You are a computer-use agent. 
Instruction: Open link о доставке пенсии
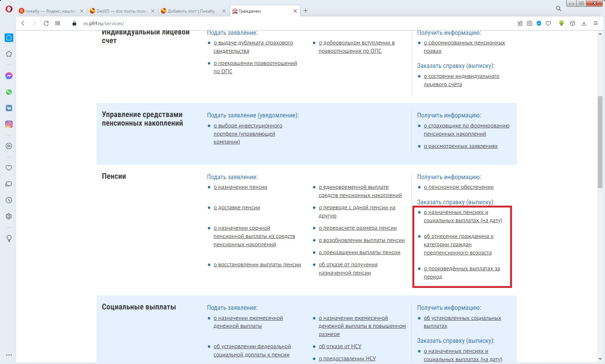pyautogui.click(x=237, y=207)
